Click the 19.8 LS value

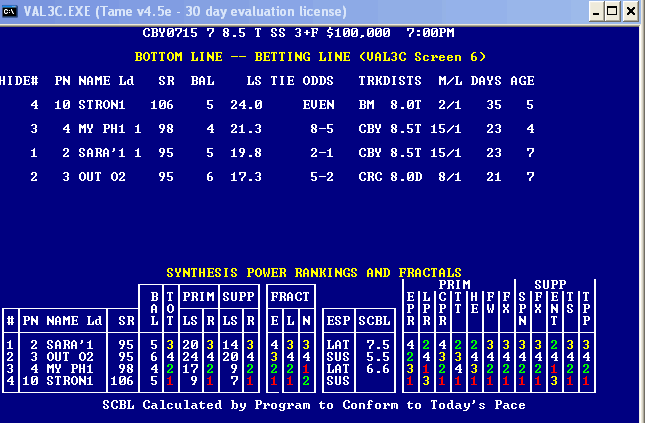coord(246,153)
